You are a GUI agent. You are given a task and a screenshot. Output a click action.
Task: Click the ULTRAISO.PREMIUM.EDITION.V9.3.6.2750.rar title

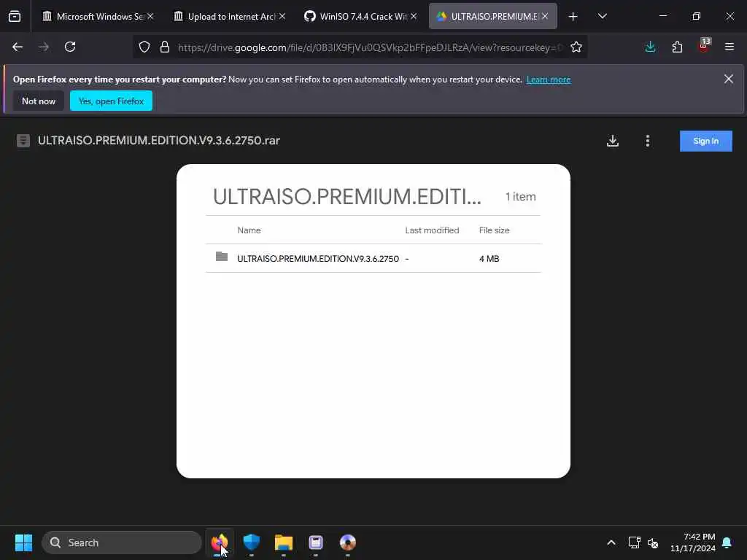point(158,141)
